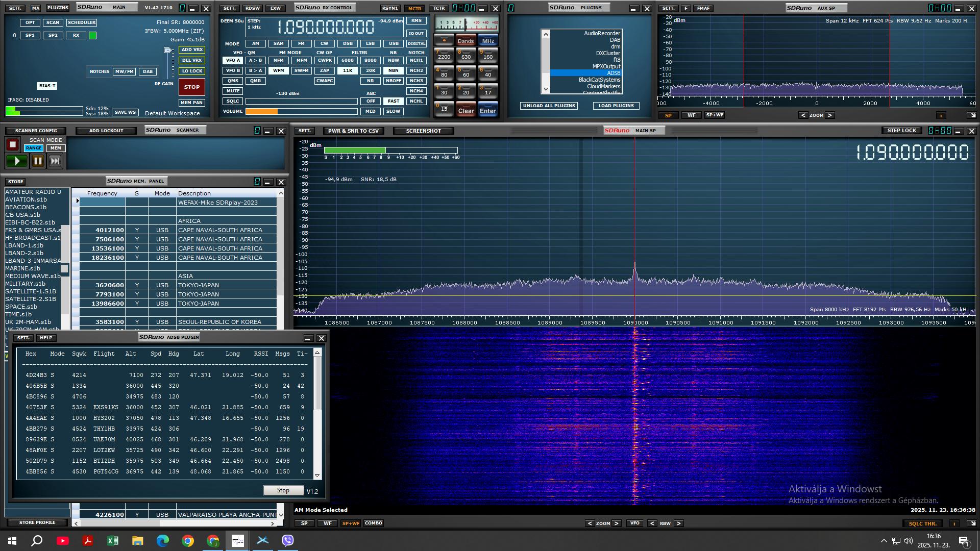Toggle LO LOCK on main panel

pos(192,71)
